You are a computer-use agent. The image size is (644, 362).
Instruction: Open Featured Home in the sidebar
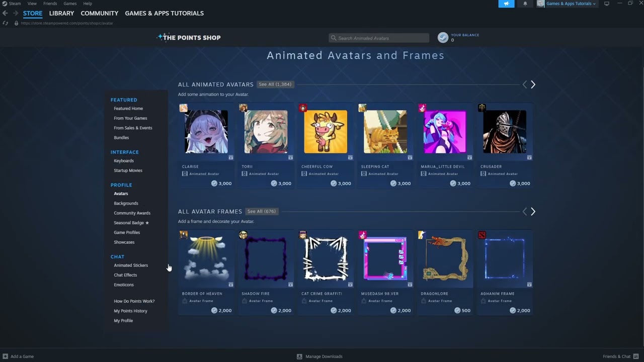(x=128, y=109)
